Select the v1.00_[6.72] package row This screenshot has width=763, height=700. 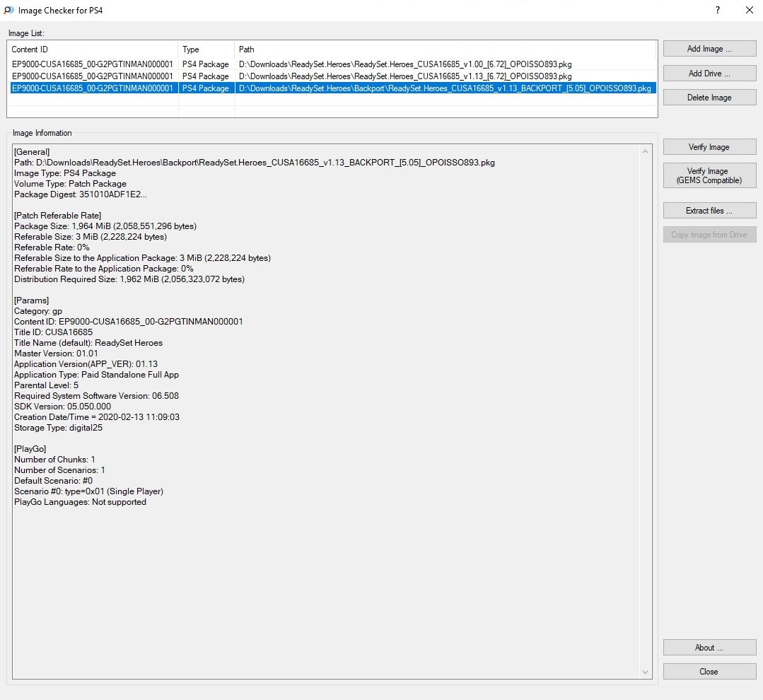point(333,64)
